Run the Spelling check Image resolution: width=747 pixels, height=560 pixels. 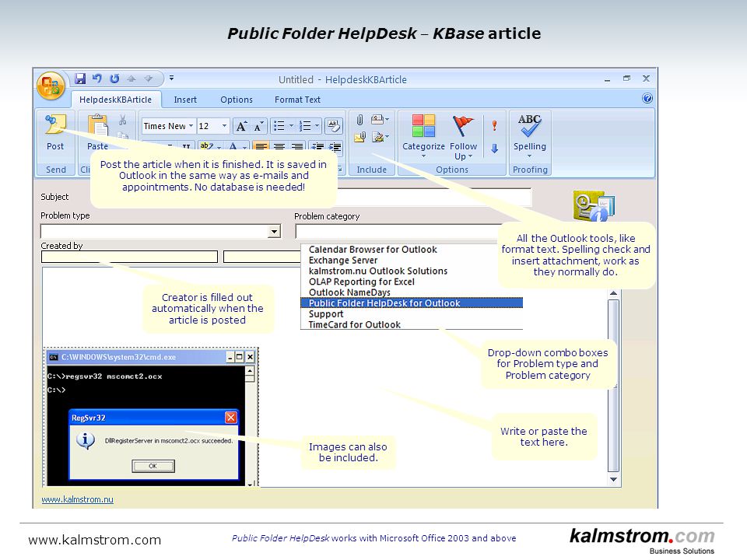530,135
